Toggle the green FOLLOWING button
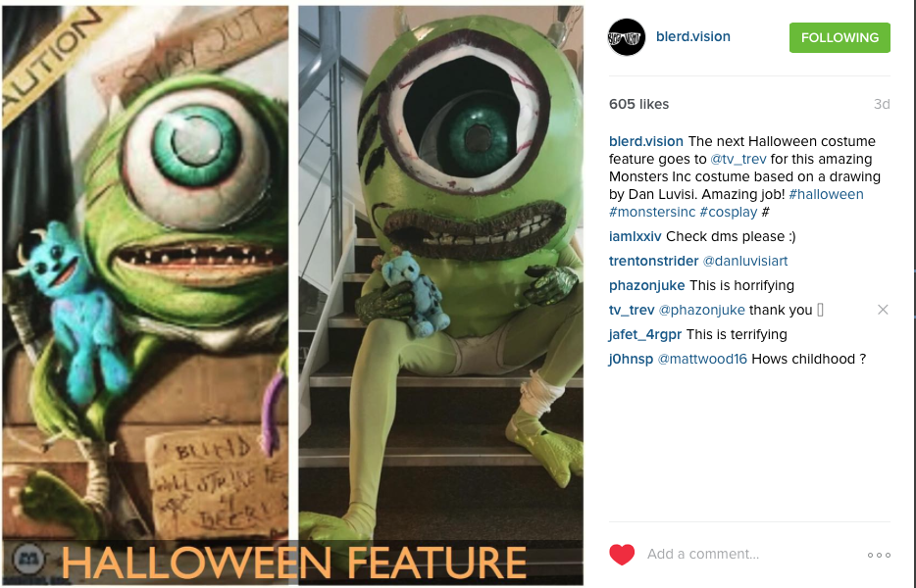The image size is (916, 588). point(840,37)
